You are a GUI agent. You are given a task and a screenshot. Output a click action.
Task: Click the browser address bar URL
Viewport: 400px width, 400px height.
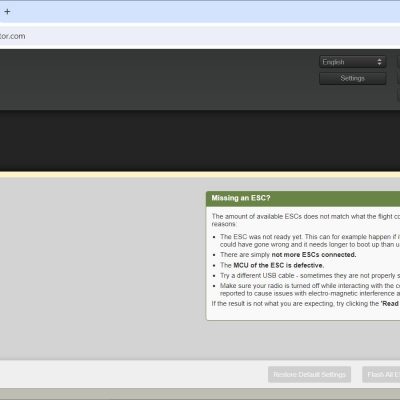12,36
